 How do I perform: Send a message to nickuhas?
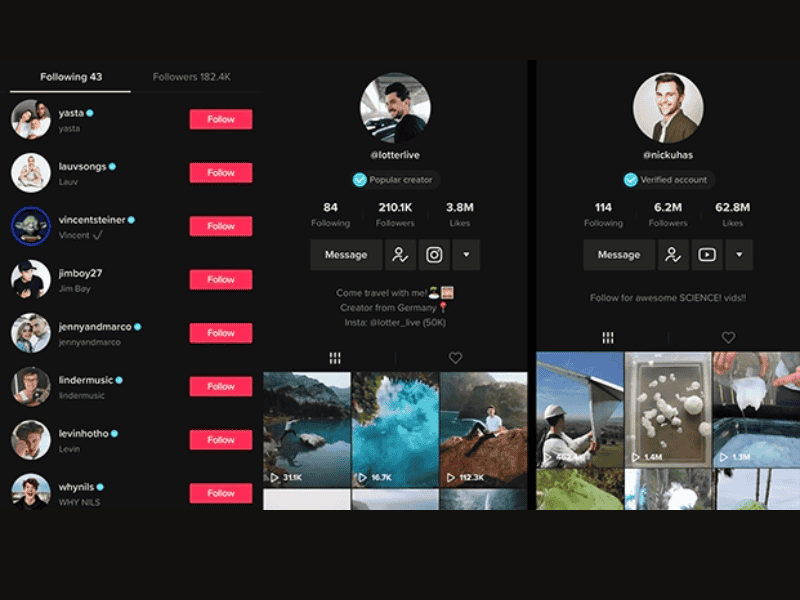click(619, 255)
